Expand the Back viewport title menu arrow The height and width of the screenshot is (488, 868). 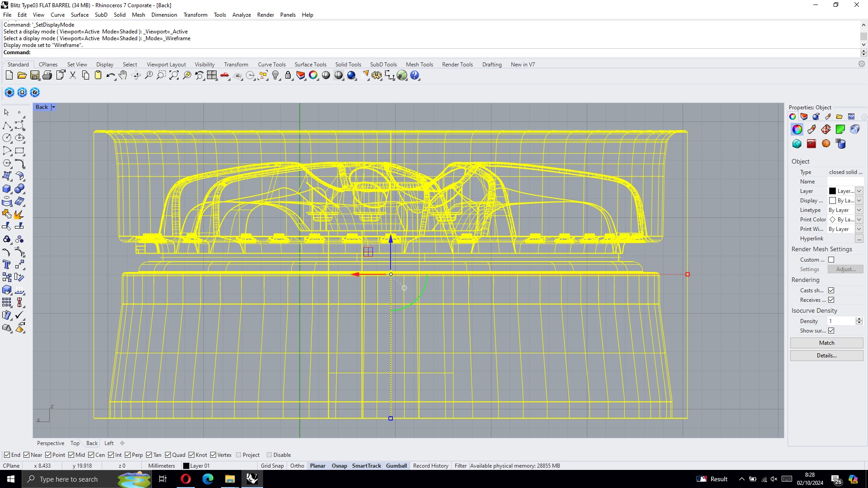click(x=53, y=107)
